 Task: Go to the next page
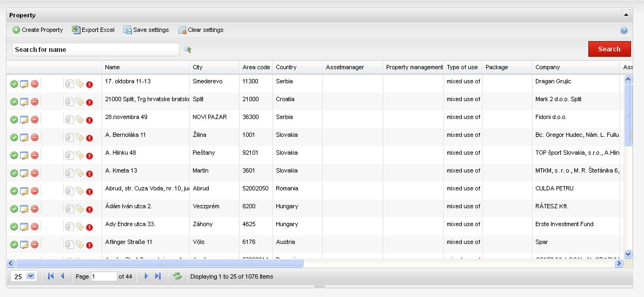(x=146, y=276)
